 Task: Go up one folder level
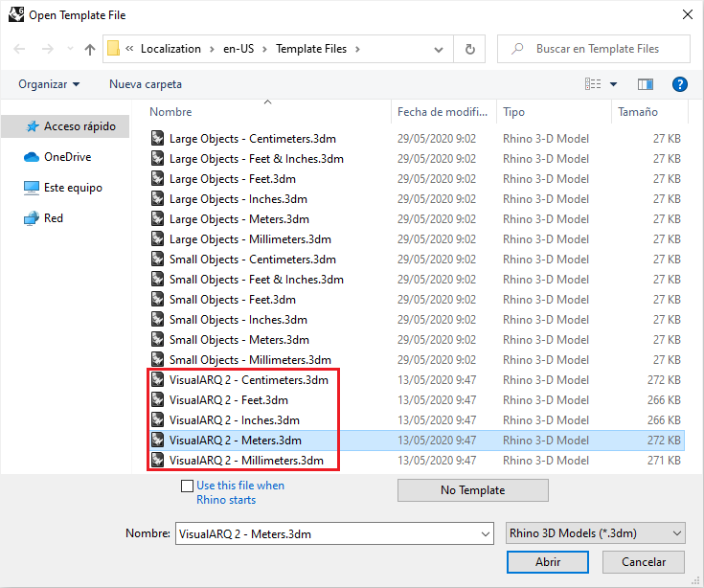pyautogui.click(x=90, y=49)
